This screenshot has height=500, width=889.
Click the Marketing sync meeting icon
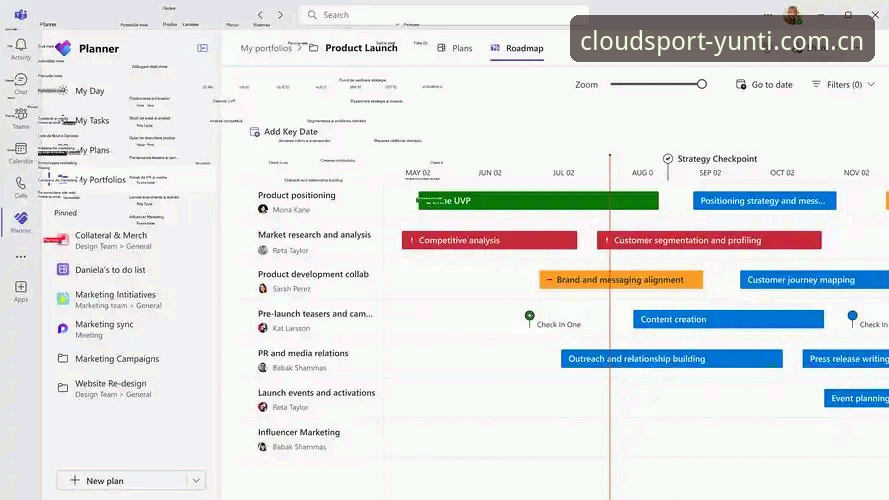pos(63,328)
